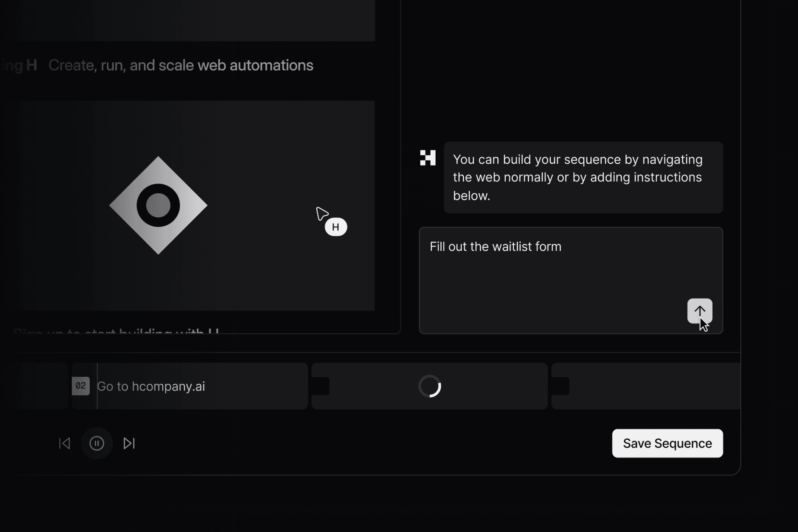Screen dimensions: 798x532
Task: Click the agent's arrow pointer in the preview
Action: pos(321,214)
